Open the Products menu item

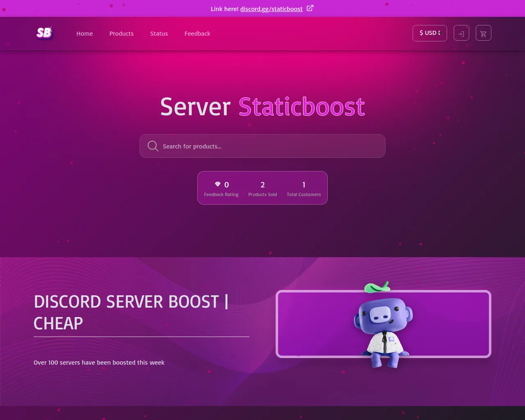[x=121, y=34]
